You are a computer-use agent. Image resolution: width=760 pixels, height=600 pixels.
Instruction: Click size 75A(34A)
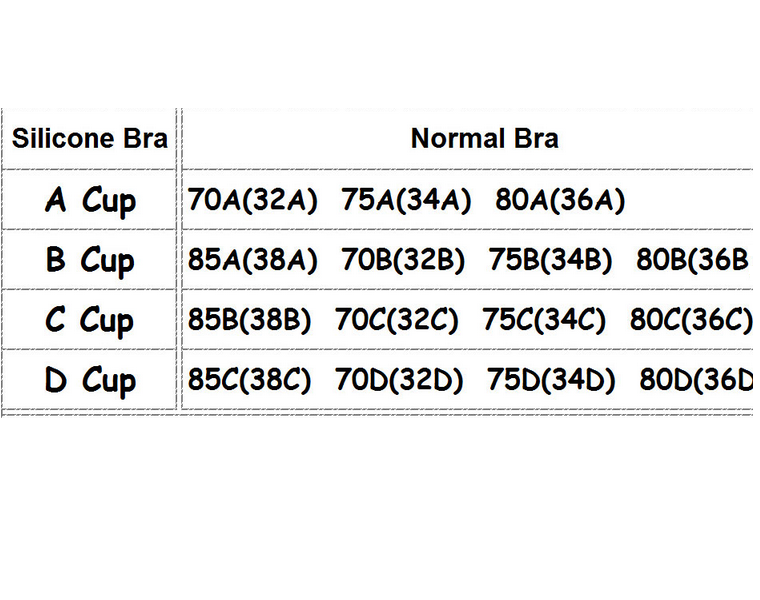click(x=406, y=200)
